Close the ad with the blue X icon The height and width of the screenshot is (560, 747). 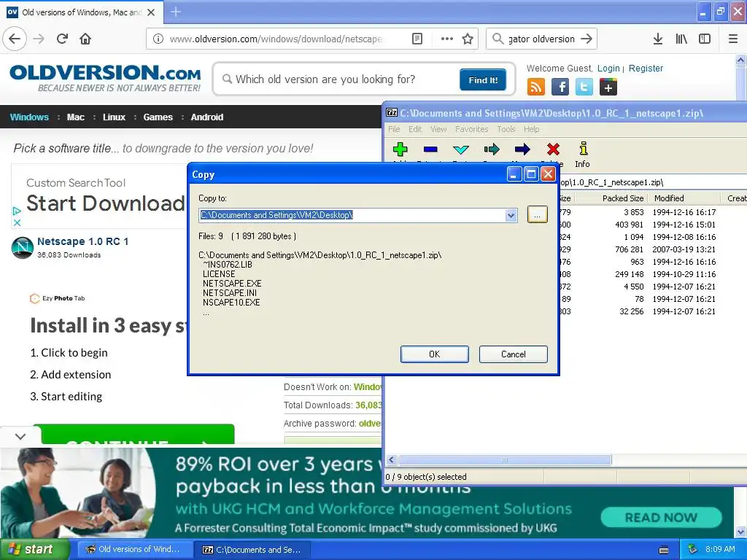17,222
